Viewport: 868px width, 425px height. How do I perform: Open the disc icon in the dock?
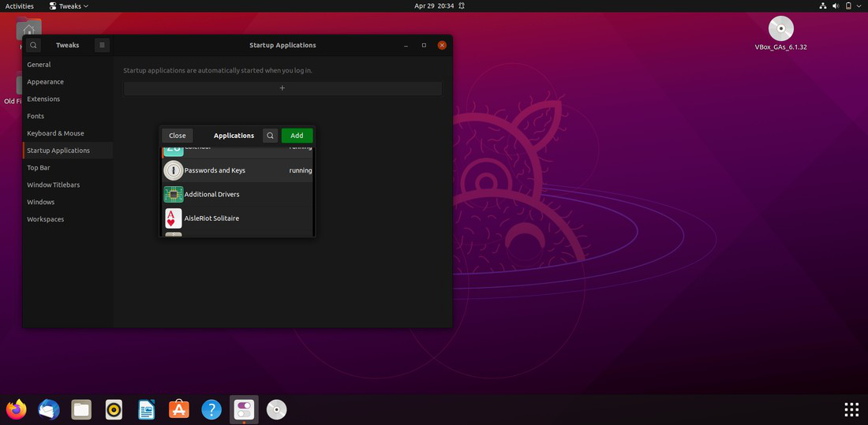click(x=277, y=409)
